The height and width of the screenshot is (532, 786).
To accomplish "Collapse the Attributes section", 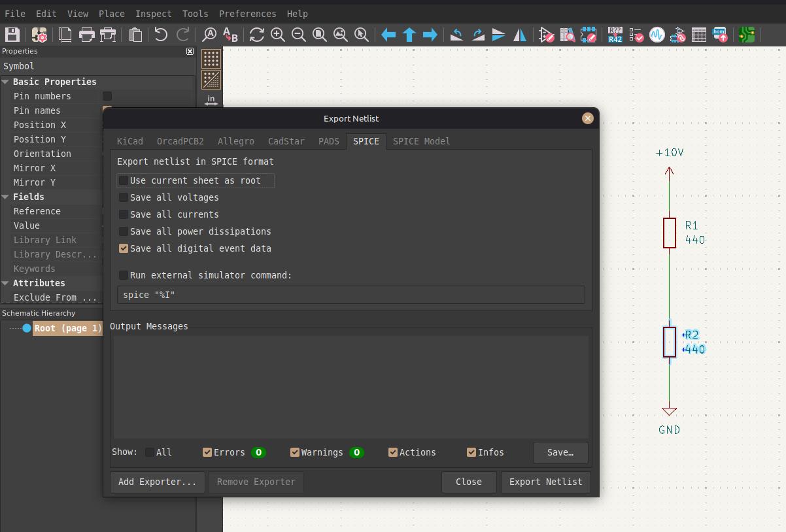I will pos(5,283).
